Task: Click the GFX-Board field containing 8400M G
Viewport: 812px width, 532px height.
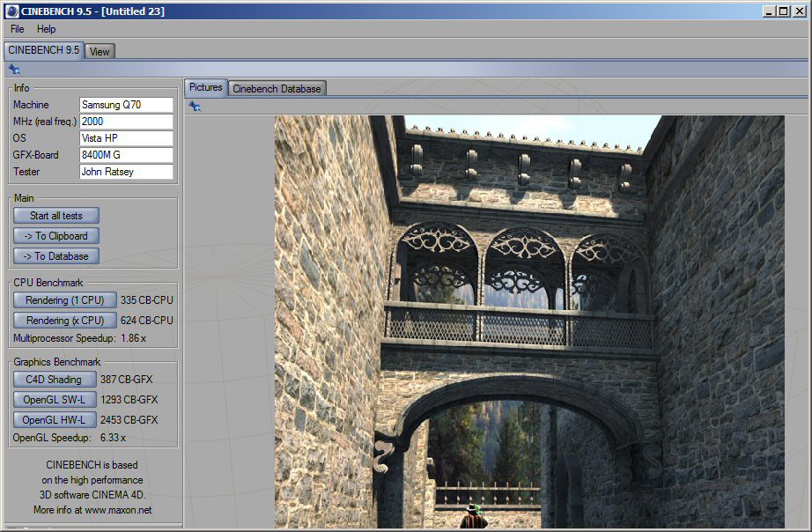Action: [126, 155]
